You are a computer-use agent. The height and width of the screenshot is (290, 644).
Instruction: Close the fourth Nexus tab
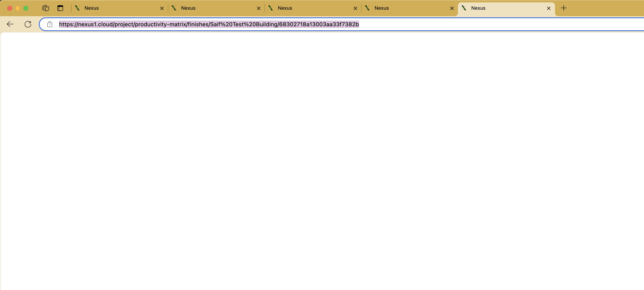(452, 8)
